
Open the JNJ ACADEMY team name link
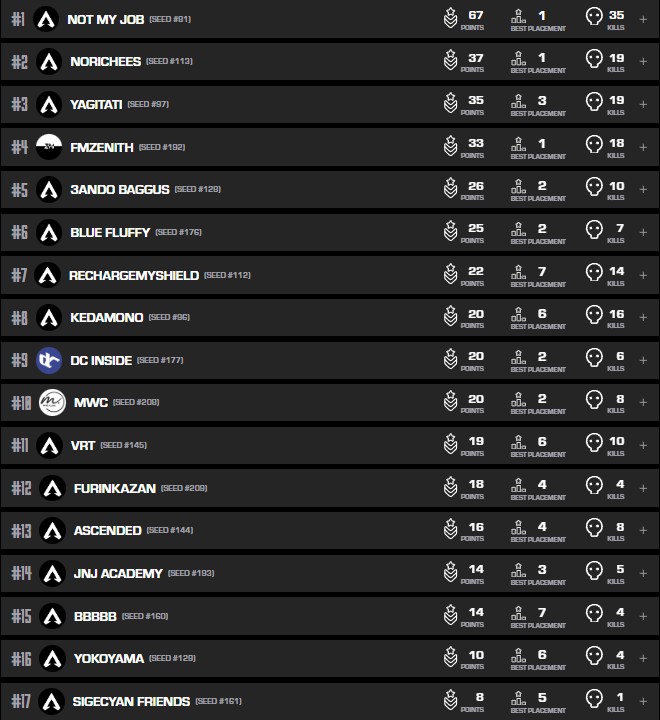pos(118,573)
